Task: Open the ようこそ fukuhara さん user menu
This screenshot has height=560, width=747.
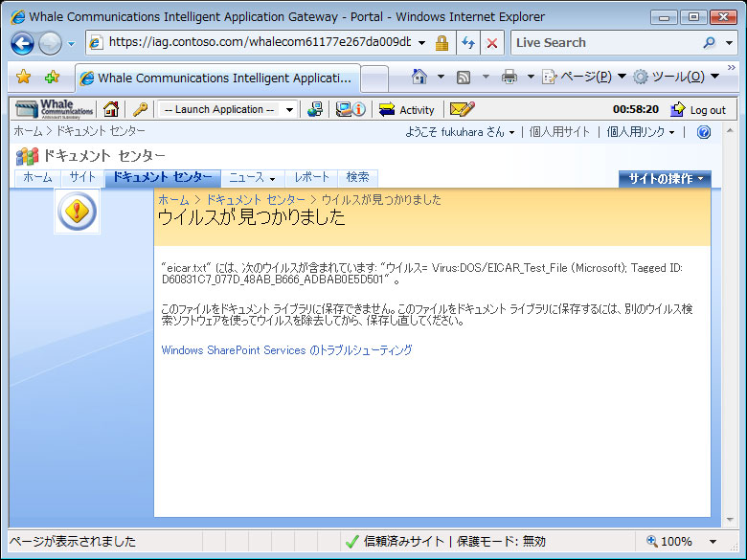Action: point(460,132)
